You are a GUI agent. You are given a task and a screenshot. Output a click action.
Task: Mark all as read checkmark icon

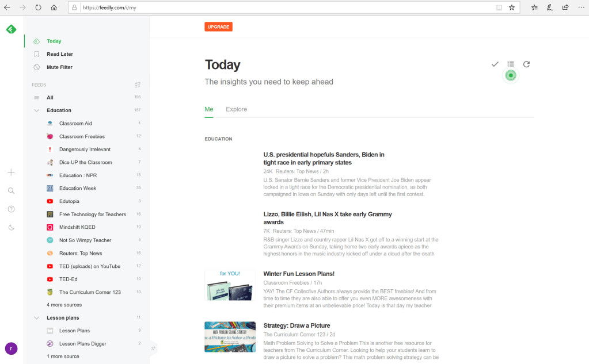point(495,64)
